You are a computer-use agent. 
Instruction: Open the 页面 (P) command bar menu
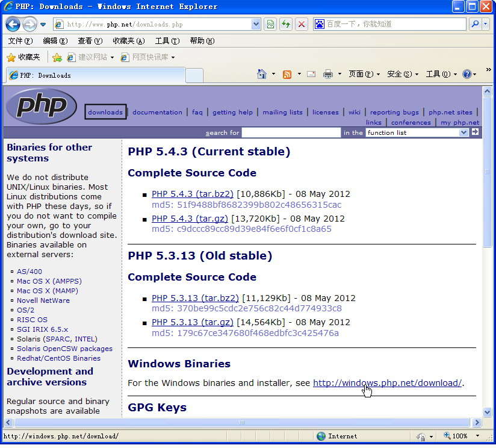(364, 74)
